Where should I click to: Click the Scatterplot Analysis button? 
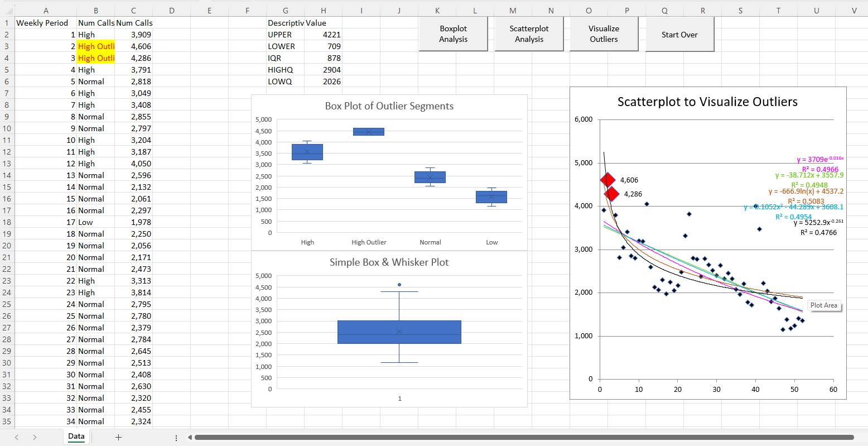pyautogui.click(x=528, y=33)
